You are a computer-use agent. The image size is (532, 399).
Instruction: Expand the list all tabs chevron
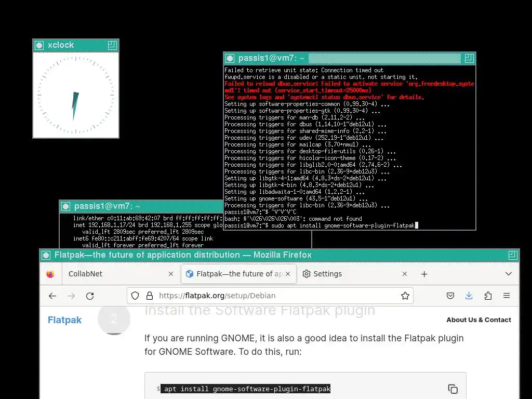click(x=508, y=274)
